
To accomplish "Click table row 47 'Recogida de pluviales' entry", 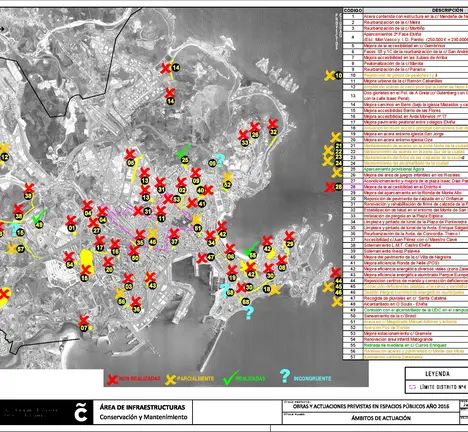I will coord(406,298).
